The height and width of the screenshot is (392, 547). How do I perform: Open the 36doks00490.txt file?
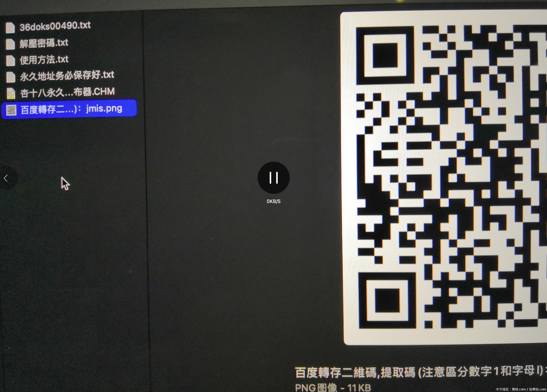(x=55, y=26)
